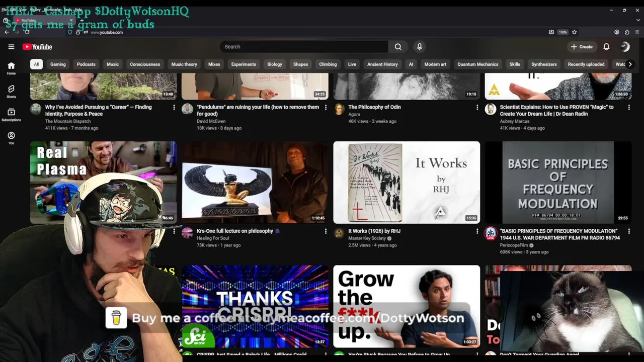Click the search magnifier button
Screen dimensions: 644x362
[x=398, y=47]
